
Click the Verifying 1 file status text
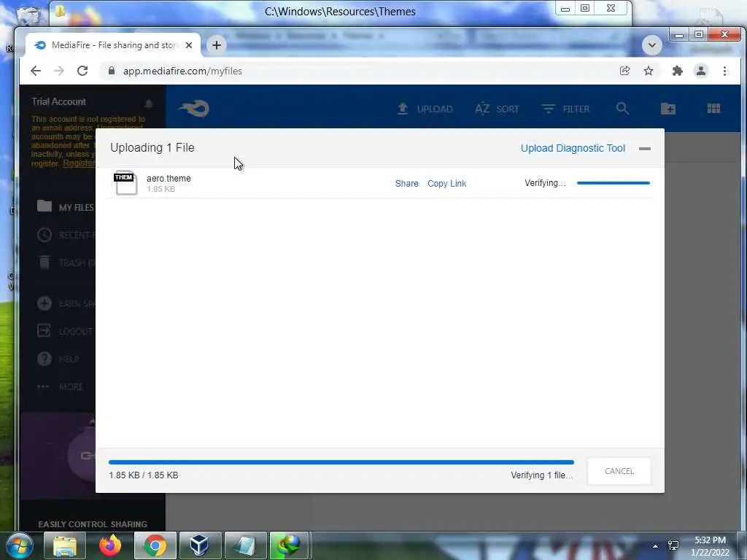pos(542,475)
